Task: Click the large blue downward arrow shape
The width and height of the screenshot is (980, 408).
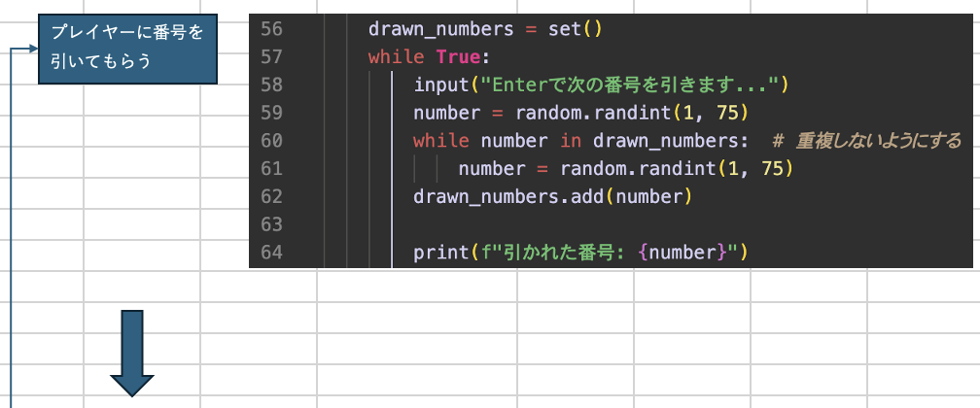Action: [132, 353]
